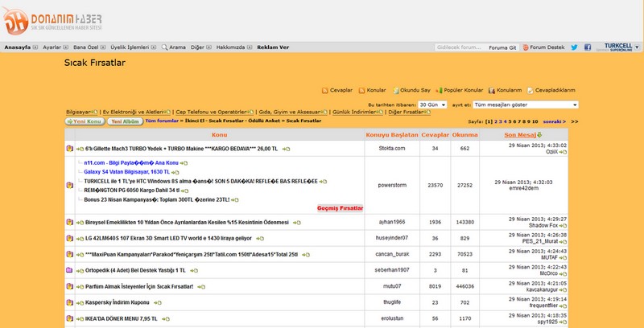The height and width of the screenshot is (328, 644).
Task: Open the Tüm forumlar breadcrumb link
Action: 162,121
